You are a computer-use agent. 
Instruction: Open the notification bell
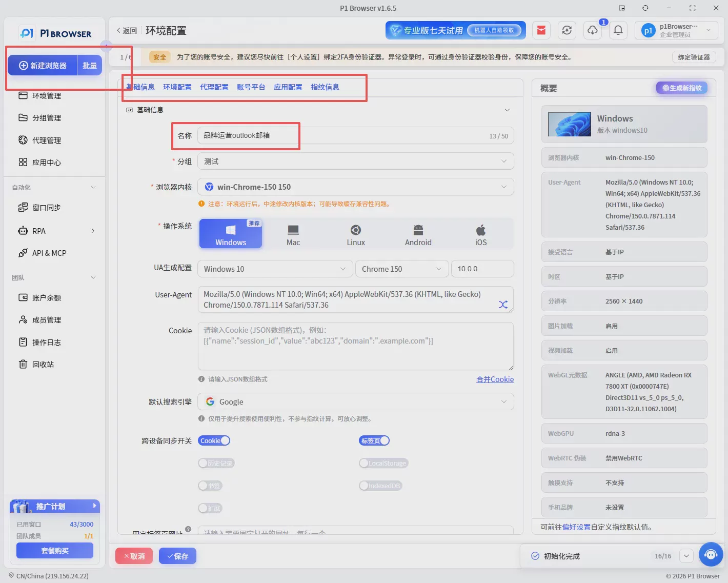618,30
